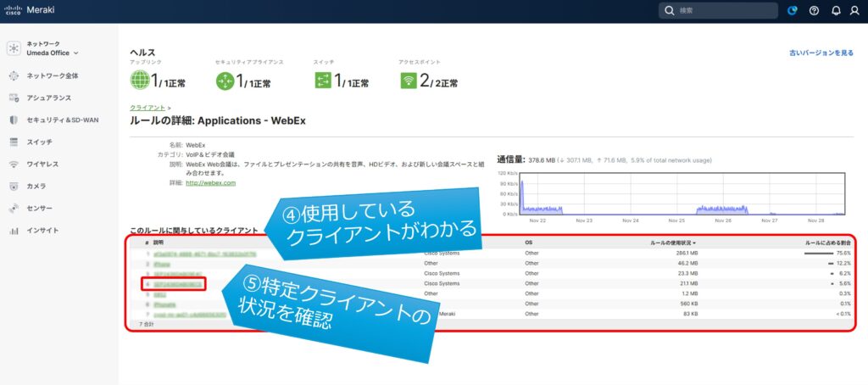Screen dimensions: 868x385
Task: Click the 286.1 MB usage value
Action: pos(685,254)
